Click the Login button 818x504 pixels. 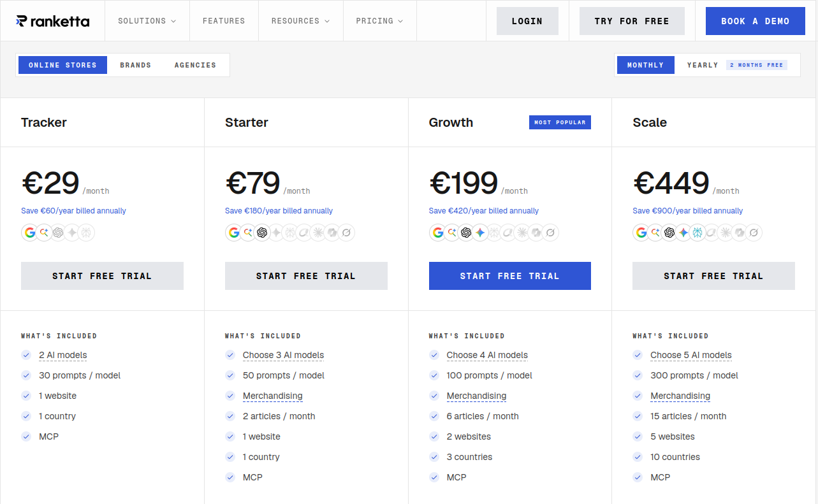point(527,21)
